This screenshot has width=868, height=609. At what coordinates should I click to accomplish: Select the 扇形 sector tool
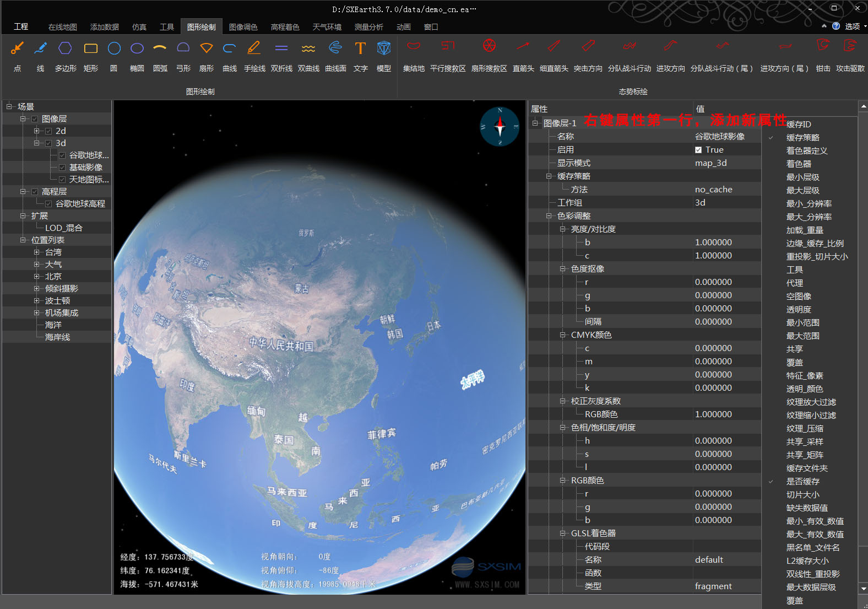point(207,56)
